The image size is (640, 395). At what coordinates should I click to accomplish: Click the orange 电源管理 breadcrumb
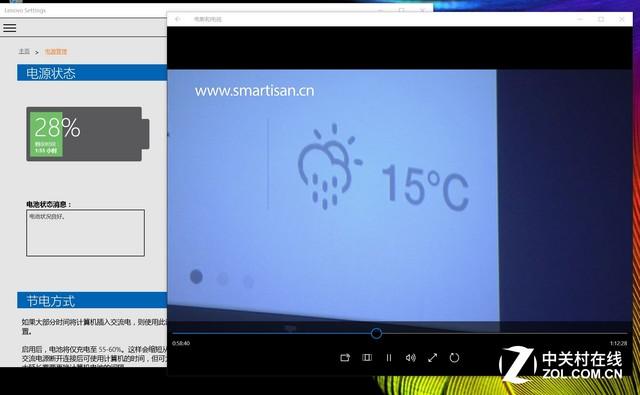[56, 51]
